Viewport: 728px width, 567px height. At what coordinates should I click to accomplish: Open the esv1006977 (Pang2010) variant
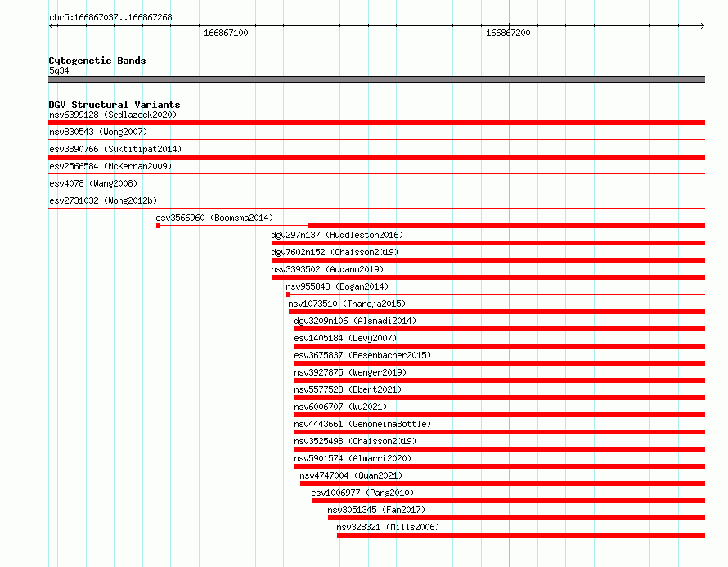click(x=362, y=493)
